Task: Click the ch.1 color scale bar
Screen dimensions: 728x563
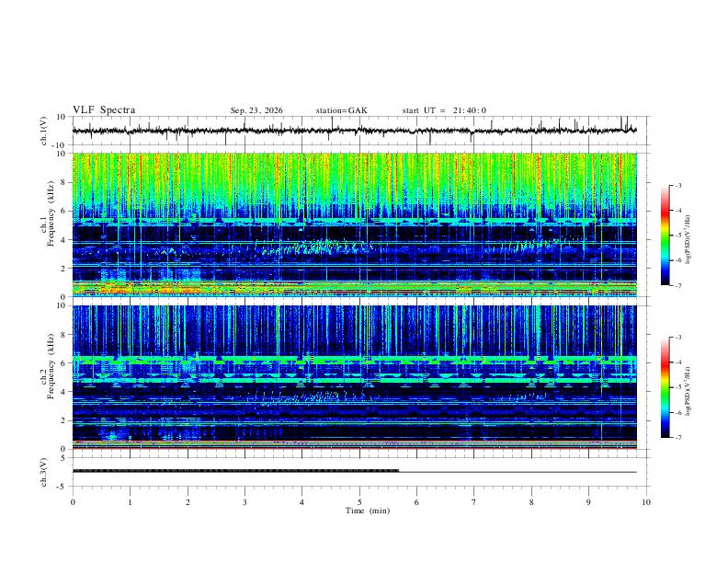Action: coord(665,236)
